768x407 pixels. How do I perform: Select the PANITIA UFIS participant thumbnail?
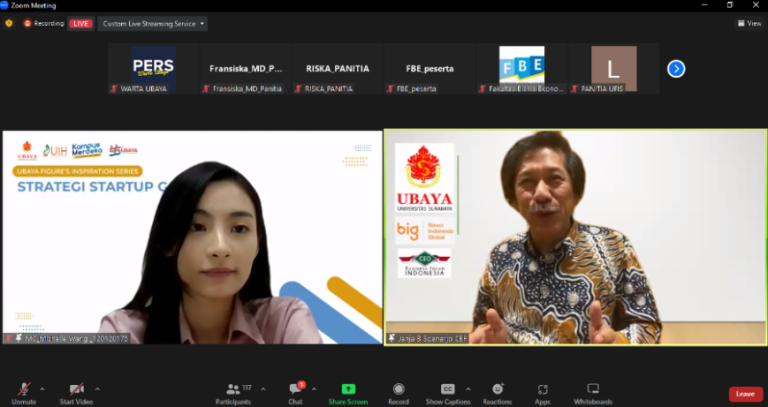(613, 69)
